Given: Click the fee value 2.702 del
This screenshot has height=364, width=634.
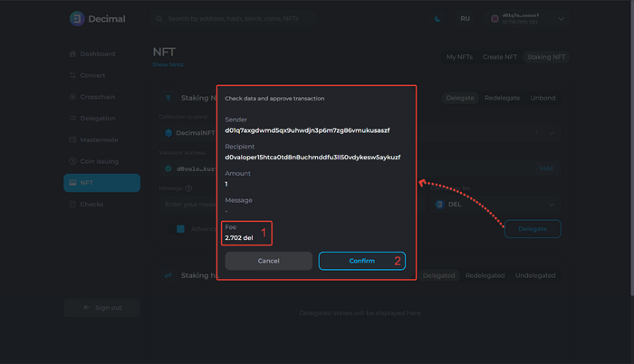Looking at the screenshot, I should click(239, 238).
